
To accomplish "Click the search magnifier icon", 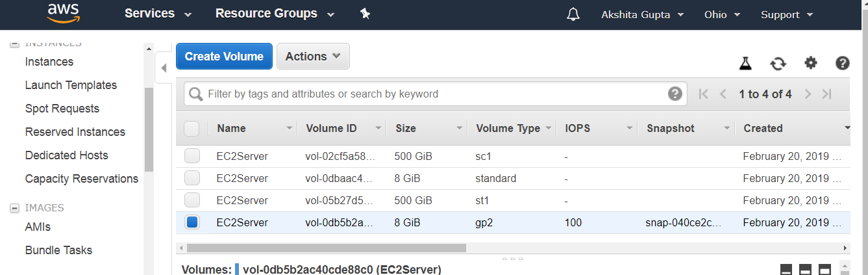I will [x=195, y=94].
